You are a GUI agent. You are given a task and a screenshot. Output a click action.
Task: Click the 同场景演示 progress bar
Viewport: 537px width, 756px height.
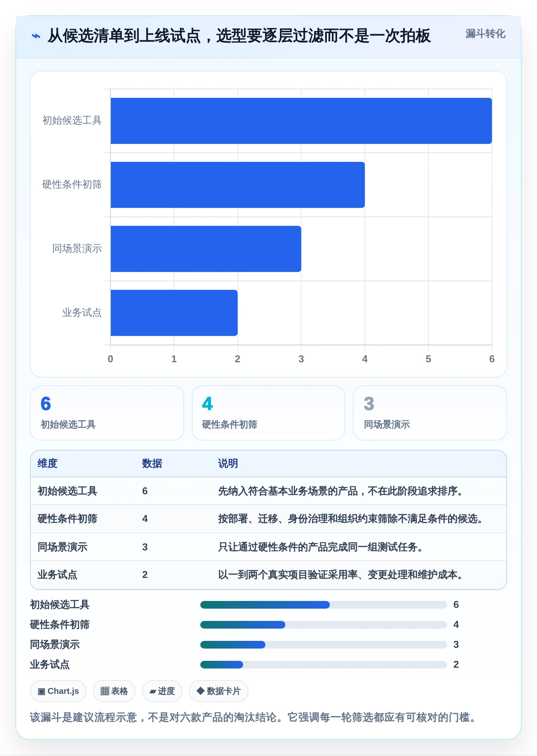(x=324, y=645)
